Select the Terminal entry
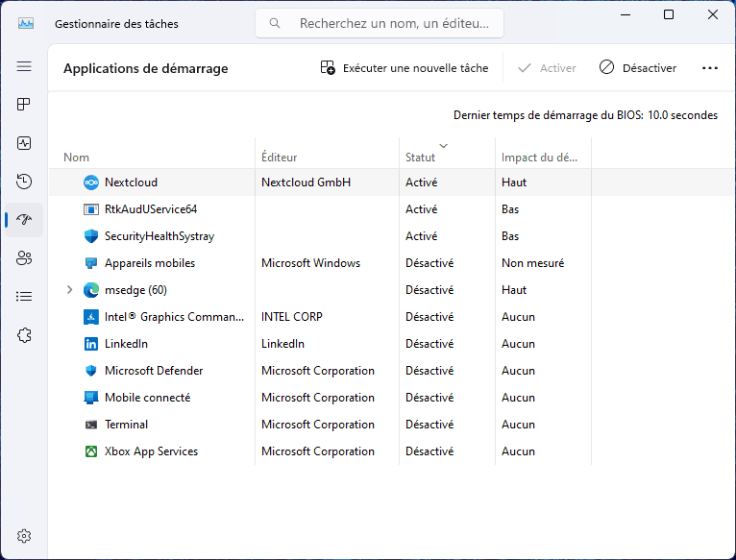This screenshot has width=736, height=560. pyautogui.click(x=126, y=425)
